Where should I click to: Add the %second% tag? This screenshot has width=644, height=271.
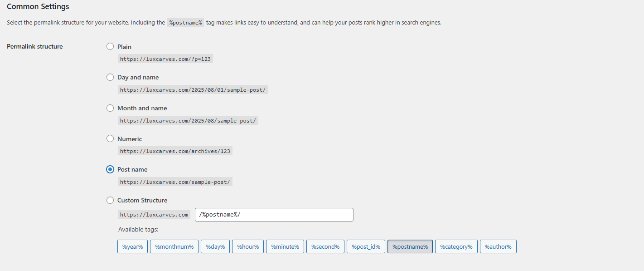tap(325, 246)
